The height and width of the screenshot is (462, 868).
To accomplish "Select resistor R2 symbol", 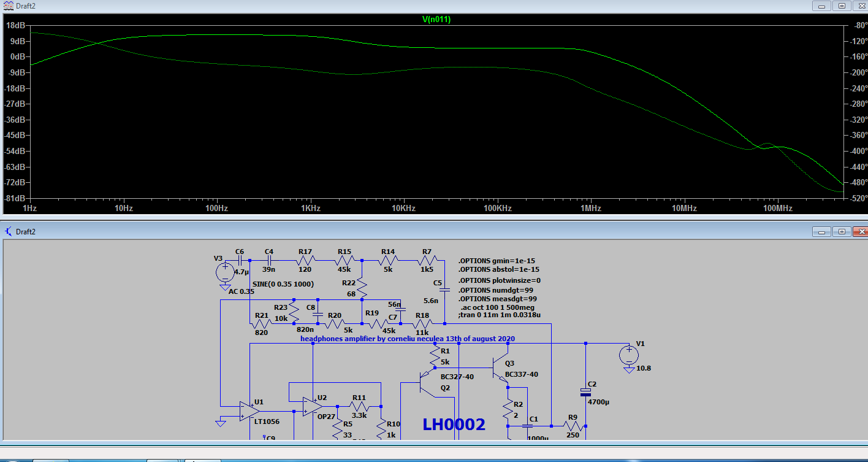I will (x=509, y=408).
